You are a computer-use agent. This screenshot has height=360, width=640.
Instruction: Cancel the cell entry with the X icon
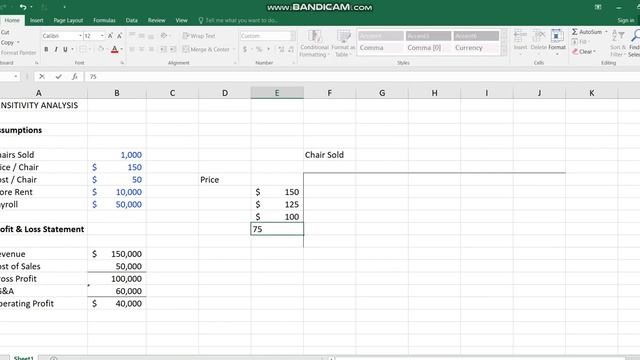click(x=42, y=76)
